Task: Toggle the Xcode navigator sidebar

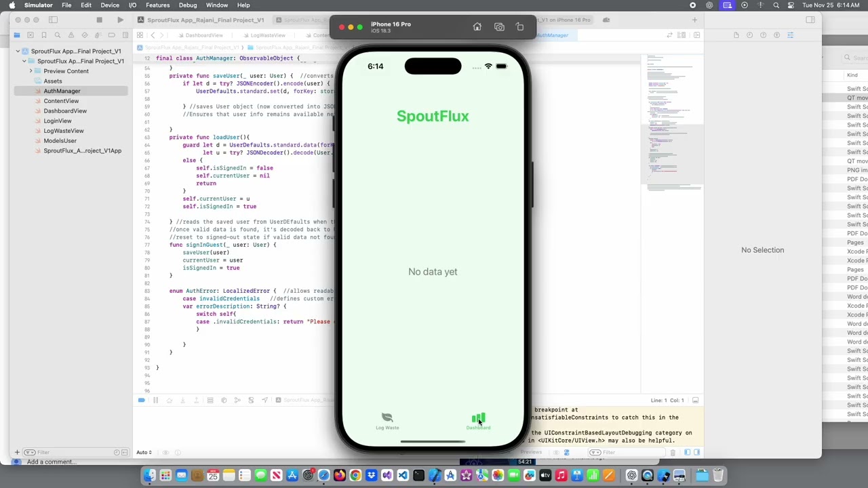Action: click(x=54, y=20)
